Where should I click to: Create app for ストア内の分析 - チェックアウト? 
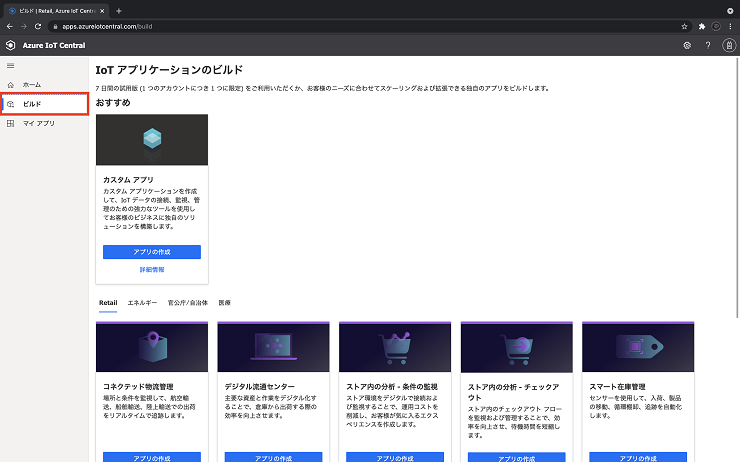click(x=517, y=458)
